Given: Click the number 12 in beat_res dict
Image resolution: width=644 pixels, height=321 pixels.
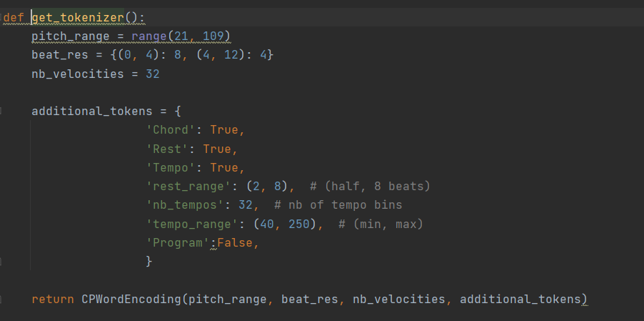Looking at the screenshot, I should (x=231, y=54).
